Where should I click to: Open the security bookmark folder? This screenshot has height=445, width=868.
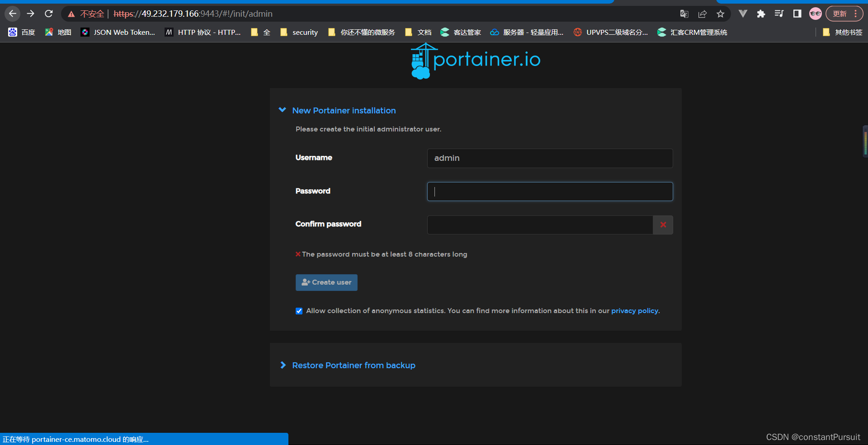click(x=299, y=32)
